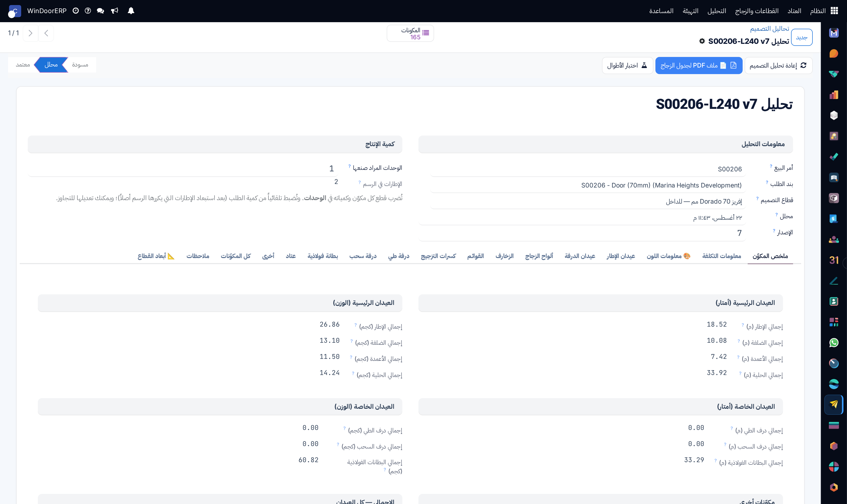Viewport: 847px width, 504px height.
Task: Click the بند الطلب field
Action: [x=588, y=185]
